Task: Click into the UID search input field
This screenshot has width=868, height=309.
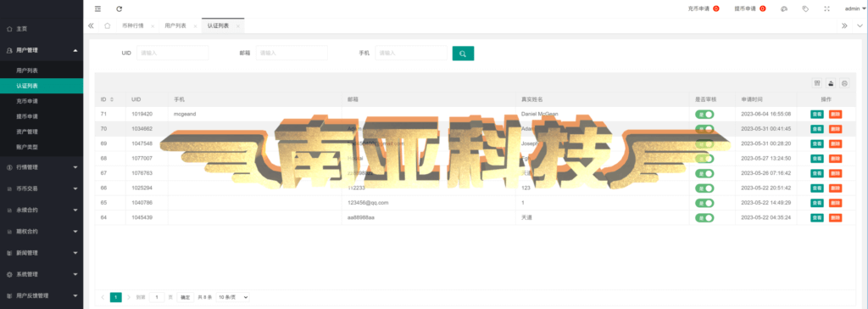Action: coord(172,53)
